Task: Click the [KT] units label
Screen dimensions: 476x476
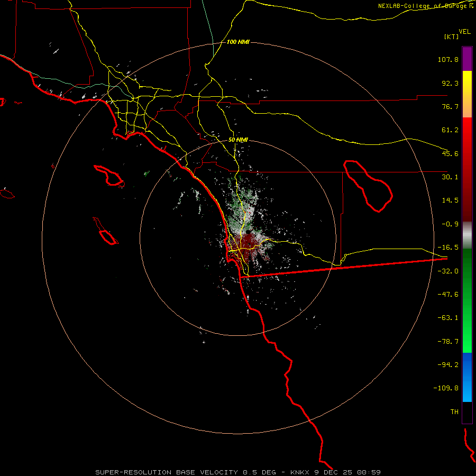Action: pos(452,36)
